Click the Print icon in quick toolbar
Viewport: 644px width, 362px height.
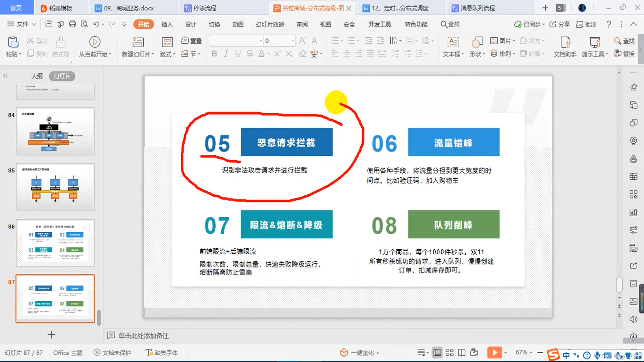click(72, 24)
